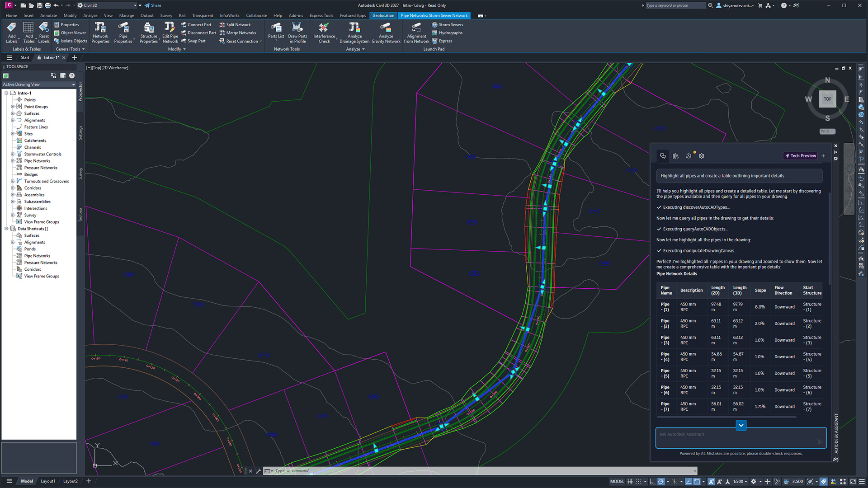Toggle snap mode dots in status bar
Image resolution: width=868 pixels, height=488 pixels.
(638, 481)
